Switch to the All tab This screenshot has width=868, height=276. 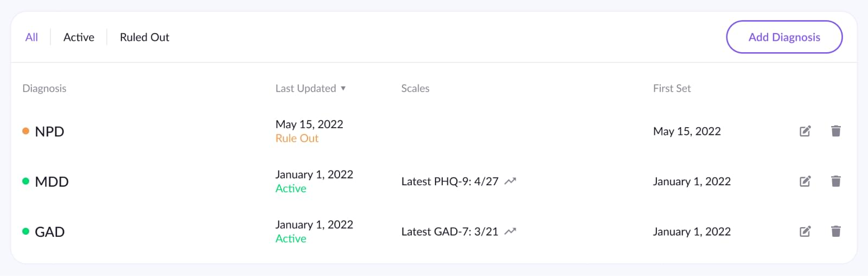tap(31, 37)
